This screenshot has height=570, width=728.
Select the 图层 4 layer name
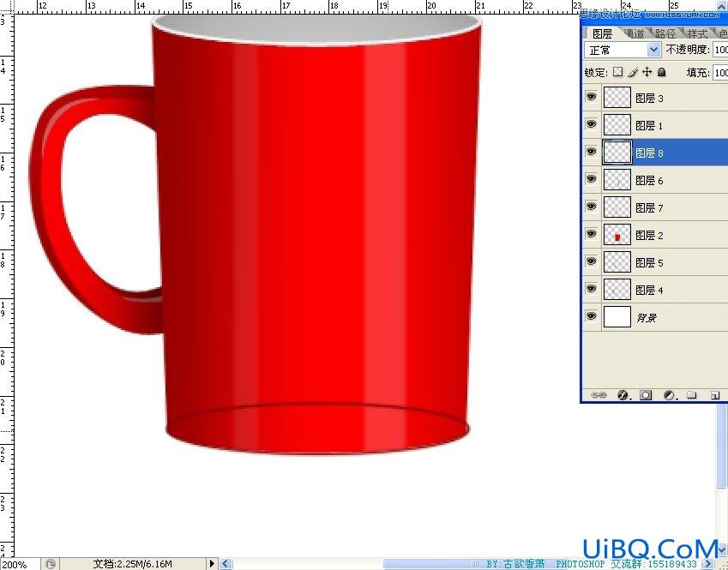click(x=649, y=290)
